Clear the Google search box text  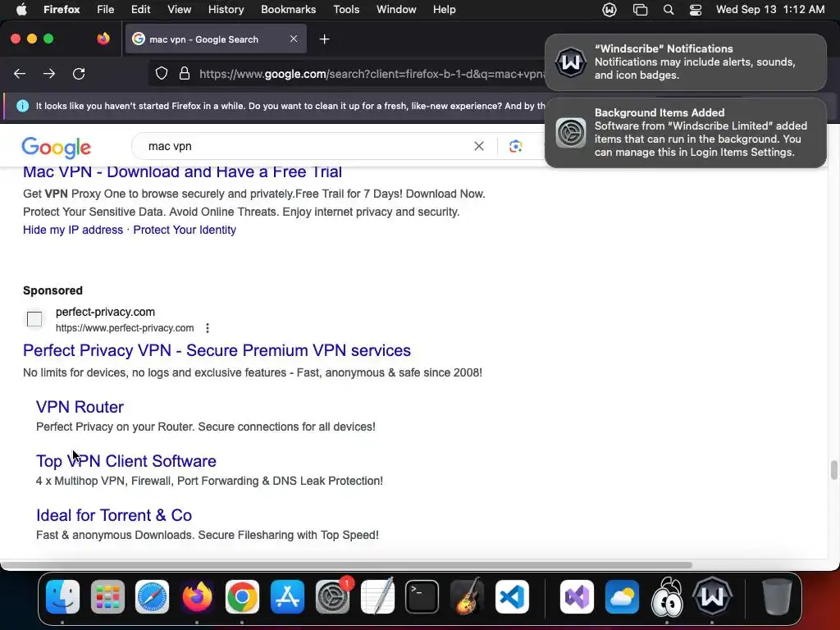point(479,146)
